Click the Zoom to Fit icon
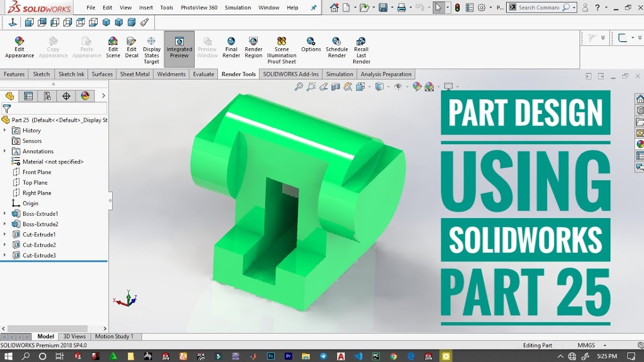 tap(298, 86)
